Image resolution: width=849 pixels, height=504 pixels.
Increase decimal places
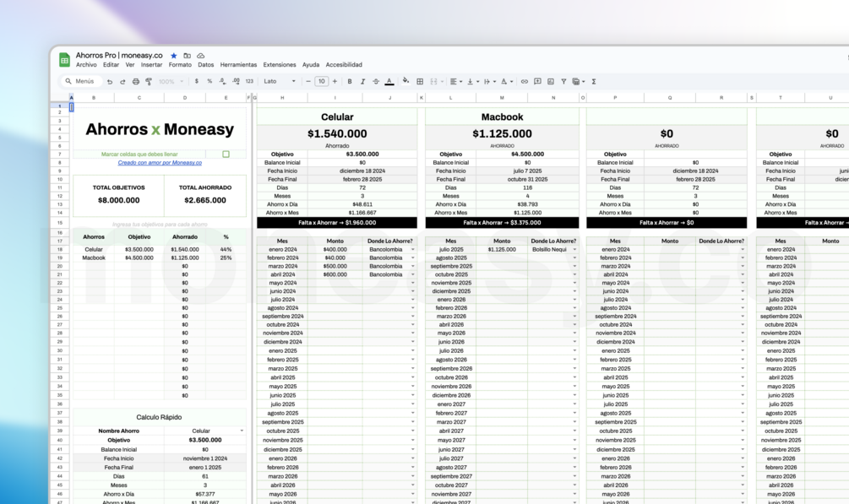(x=236, y=82)
